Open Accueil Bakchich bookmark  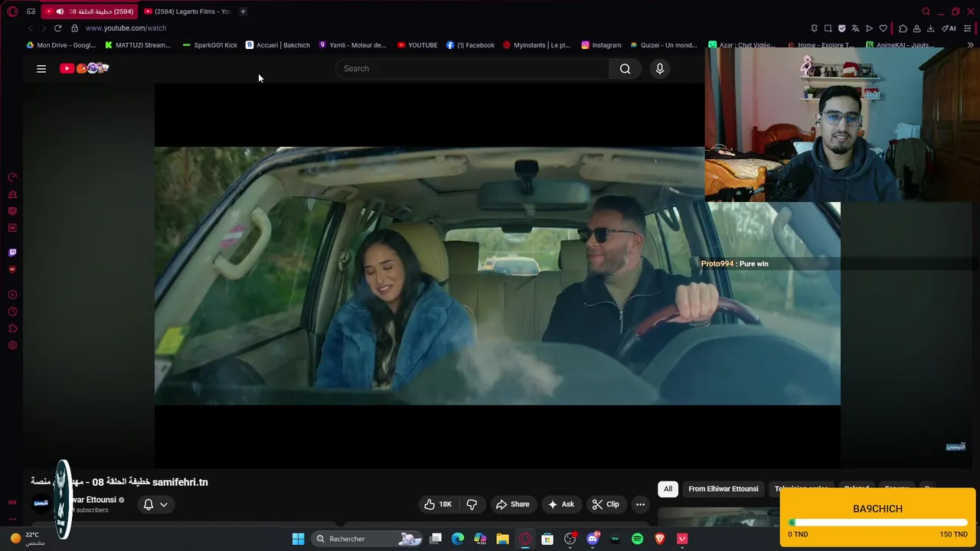pos(278,45)
